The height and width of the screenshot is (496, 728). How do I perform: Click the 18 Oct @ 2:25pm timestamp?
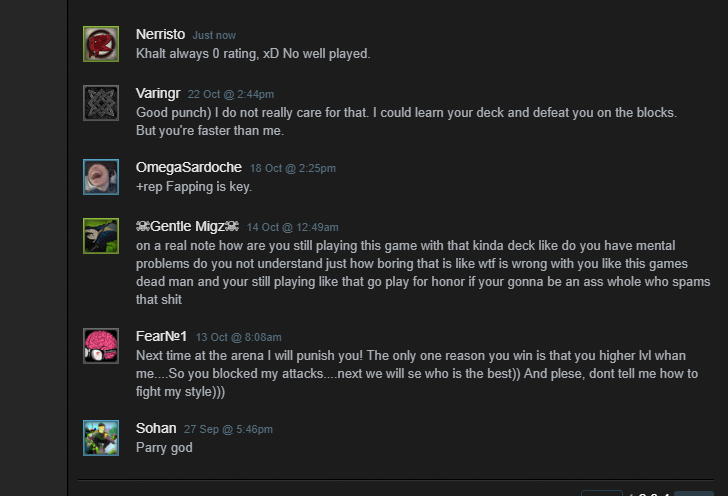293,168
